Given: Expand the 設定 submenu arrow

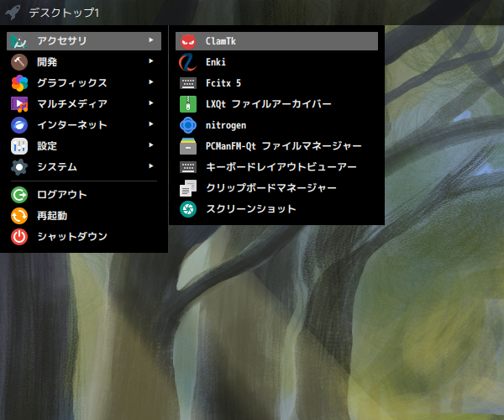Looking at the screenshot, I should 151,145.
